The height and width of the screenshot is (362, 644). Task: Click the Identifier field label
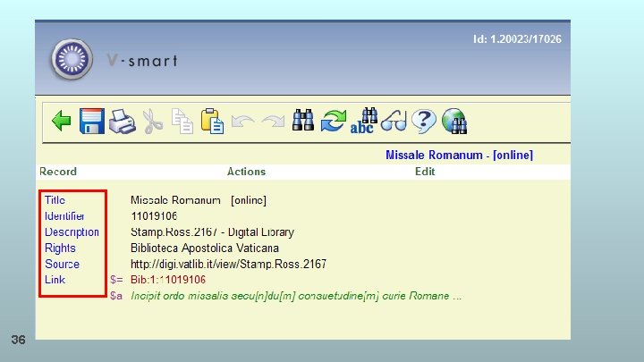click(64, 216)
